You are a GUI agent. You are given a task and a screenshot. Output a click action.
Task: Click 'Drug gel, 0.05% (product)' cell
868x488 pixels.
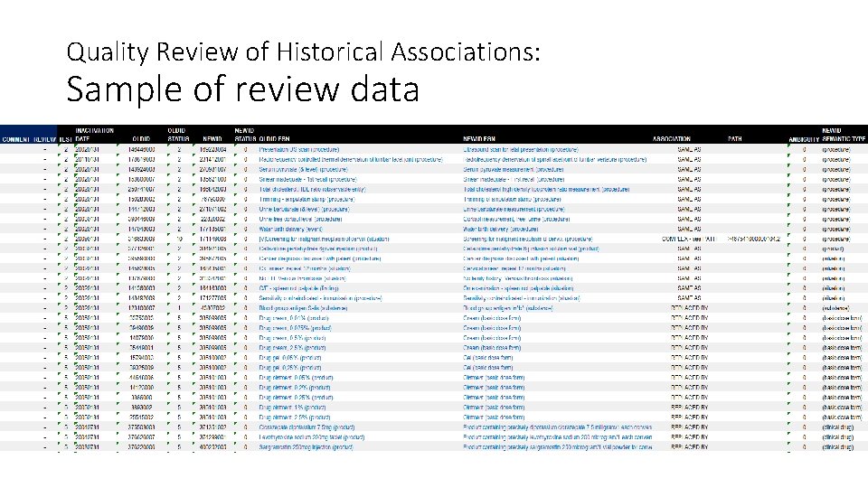(289, 358)
